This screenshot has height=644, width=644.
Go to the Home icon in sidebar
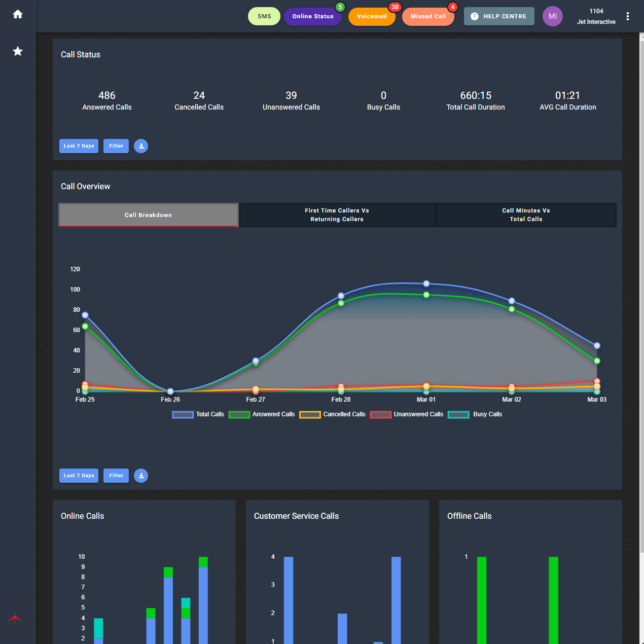pos(18,14)
